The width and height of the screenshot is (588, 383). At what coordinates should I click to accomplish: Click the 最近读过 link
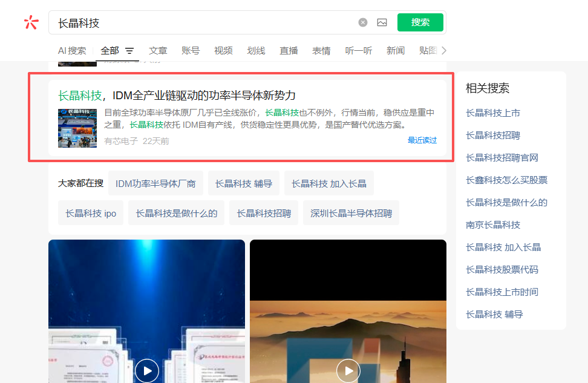(422, 140)
